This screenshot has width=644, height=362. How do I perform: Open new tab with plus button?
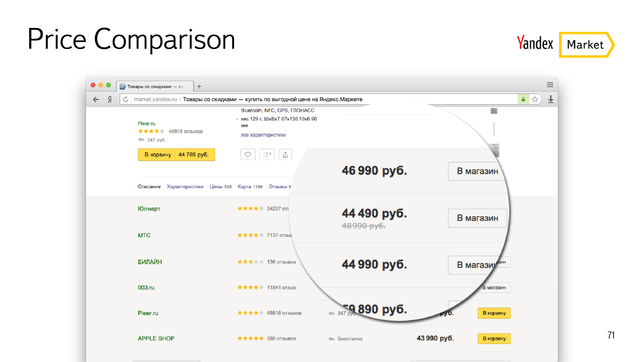[199, 86]
